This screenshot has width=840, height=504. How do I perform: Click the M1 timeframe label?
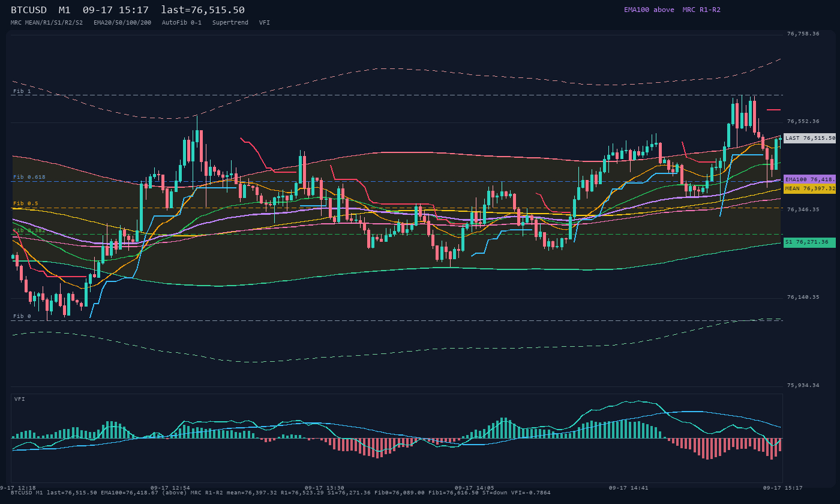pyautogui.click(x=65, y=10)
